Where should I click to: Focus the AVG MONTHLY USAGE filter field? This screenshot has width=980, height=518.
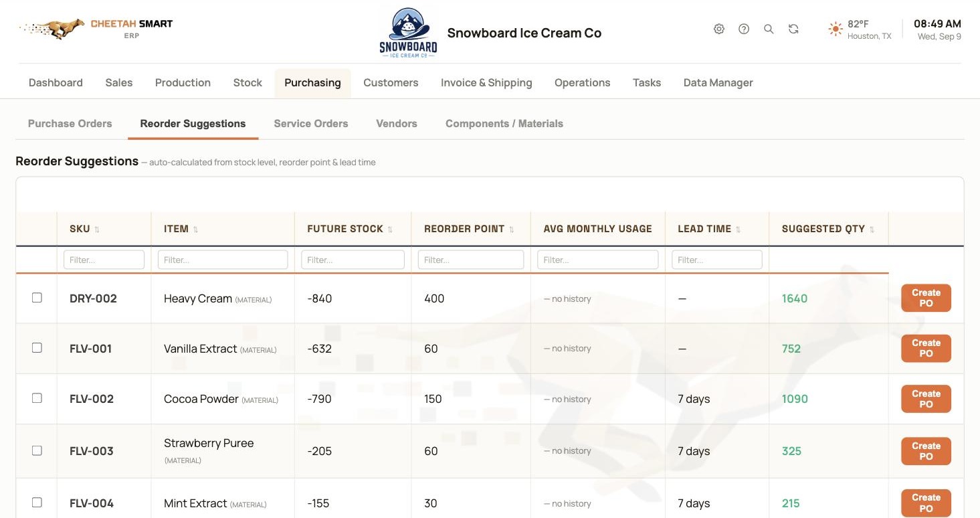[598, 260]
